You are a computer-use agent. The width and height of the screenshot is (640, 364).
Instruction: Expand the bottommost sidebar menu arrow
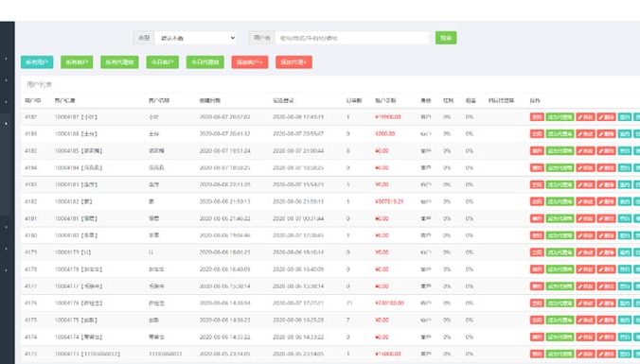[x=6, y=269]
